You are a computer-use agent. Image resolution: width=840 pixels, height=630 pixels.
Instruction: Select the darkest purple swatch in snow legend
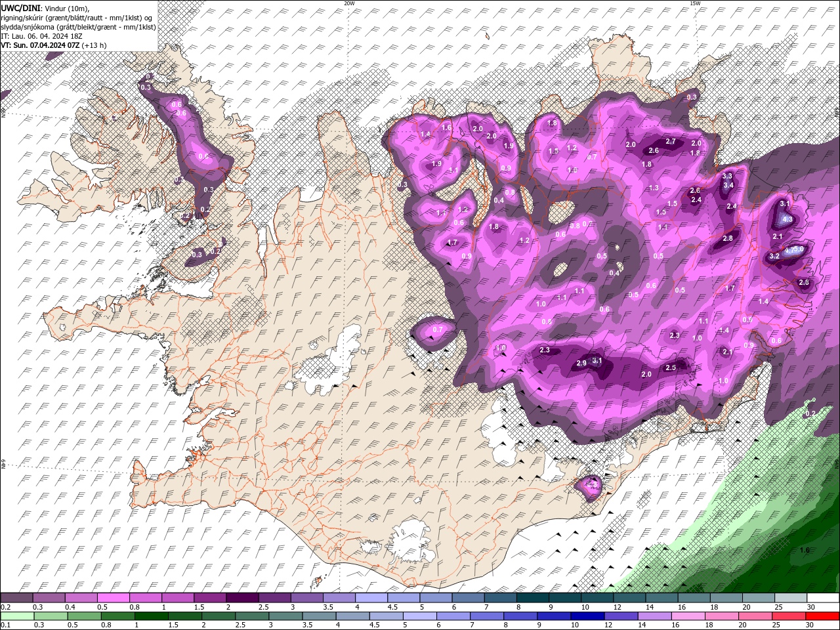pyautogui.click(x=242, y=598)
